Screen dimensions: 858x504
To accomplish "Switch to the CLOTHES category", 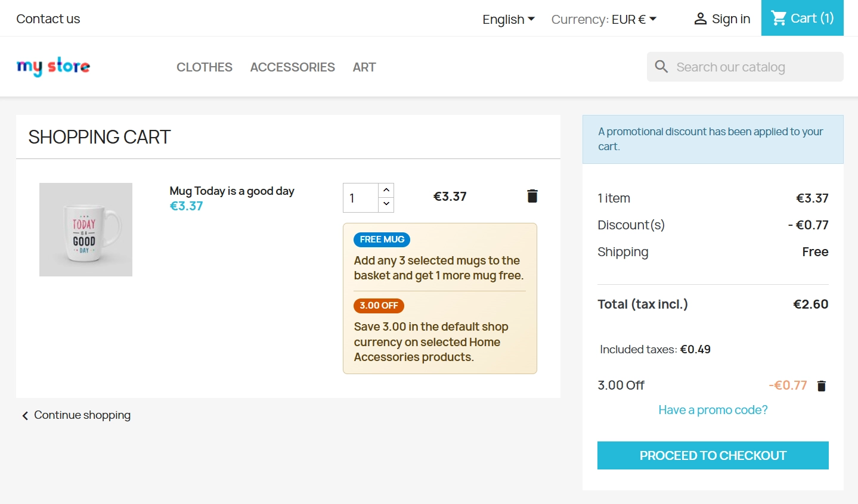I will [x=204, y=67].
